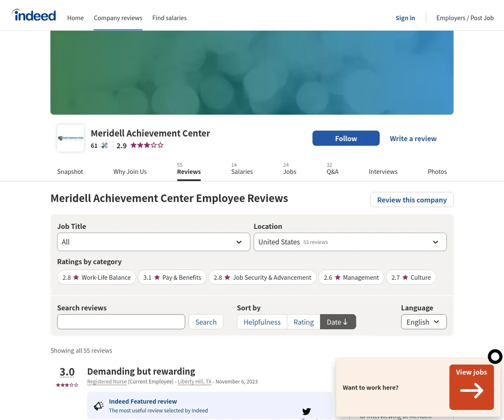Filter by Job Security & Advancement rating
The width and height of the screenshot is (504, 420).
coord(262,277)
